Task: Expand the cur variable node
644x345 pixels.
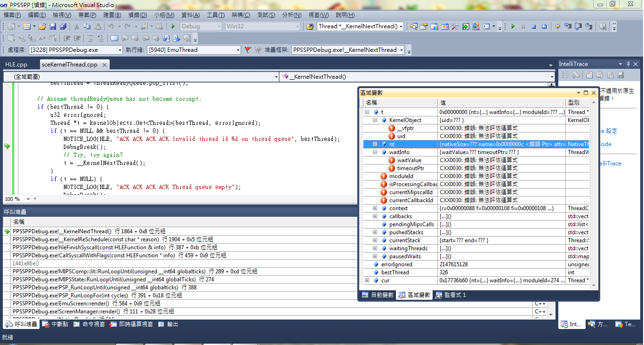Action: 367,280
